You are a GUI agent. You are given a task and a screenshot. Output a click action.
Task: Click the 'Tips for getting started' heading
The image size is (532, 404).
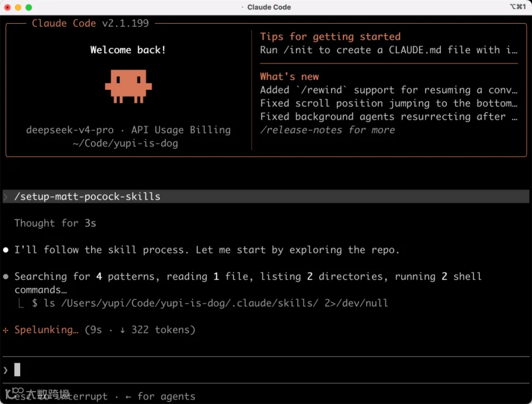click(330, 36)
